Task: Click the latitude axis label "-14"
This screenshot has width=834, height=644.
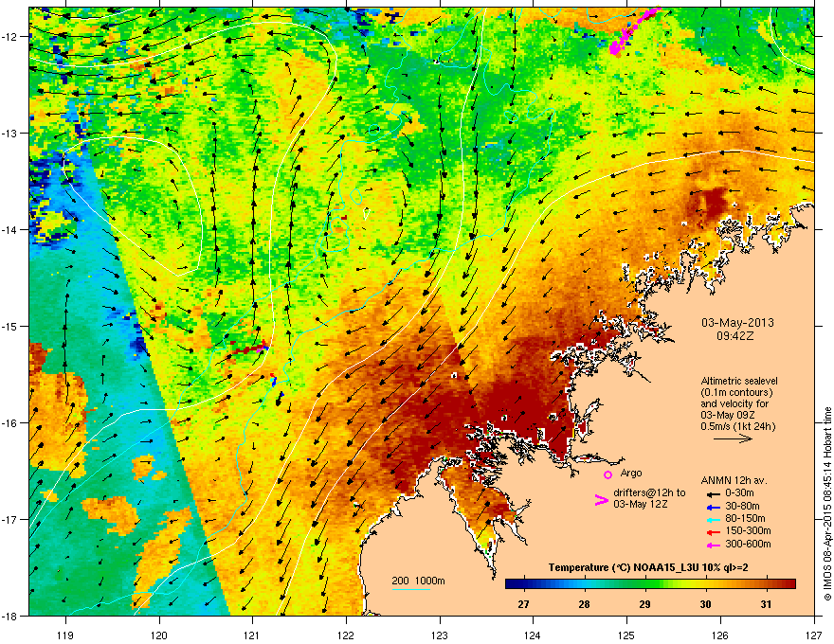Action: pos(10,230)
